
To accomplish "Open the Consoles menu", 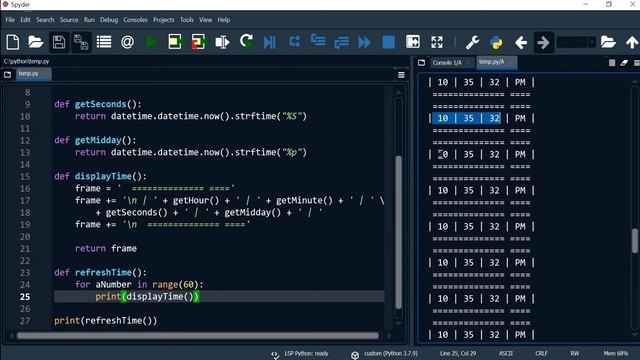I will (x=135, y=20).
